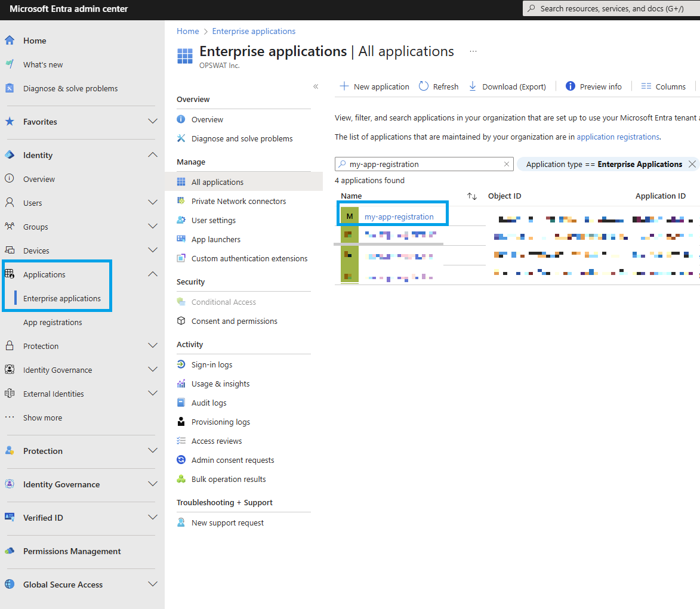The width and height of the screenshot is (700, 609).
Task: Expand the Verified ID section chevron
Action: click(x=153, y=518)
